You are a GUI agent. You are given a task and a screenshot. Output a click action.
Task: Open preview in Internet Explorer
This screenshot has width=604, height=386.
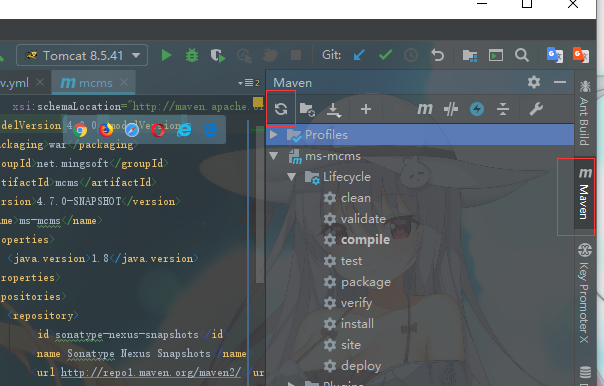tap(184, 130)
